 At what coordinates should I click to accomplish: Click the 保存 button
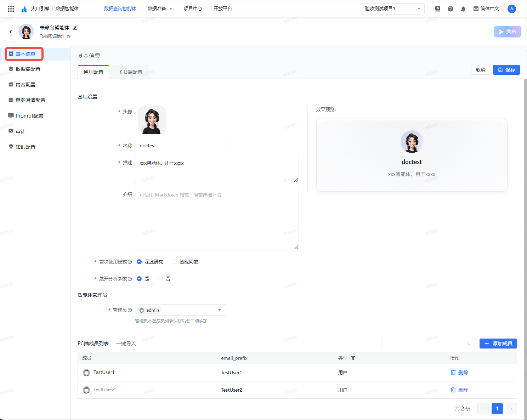(x=506, y=70)
